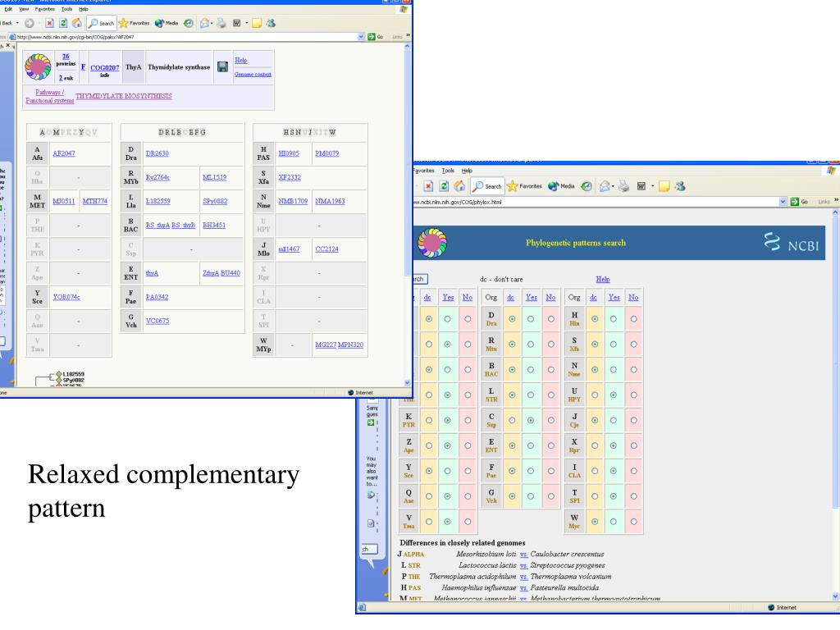Screen dimensions: 840x630
Task: Select Yes radio for G Vch row
Action: (x=531, y=496)
